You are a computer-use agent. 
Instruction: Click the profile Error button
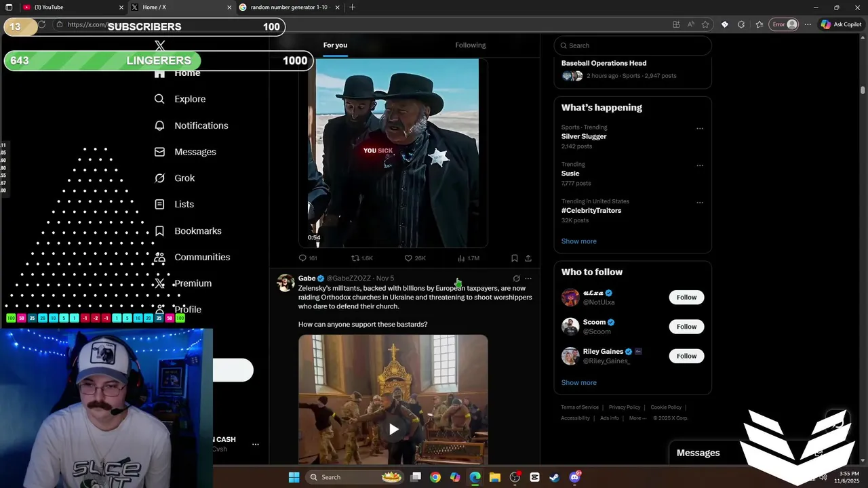click(x=785, y=24)
